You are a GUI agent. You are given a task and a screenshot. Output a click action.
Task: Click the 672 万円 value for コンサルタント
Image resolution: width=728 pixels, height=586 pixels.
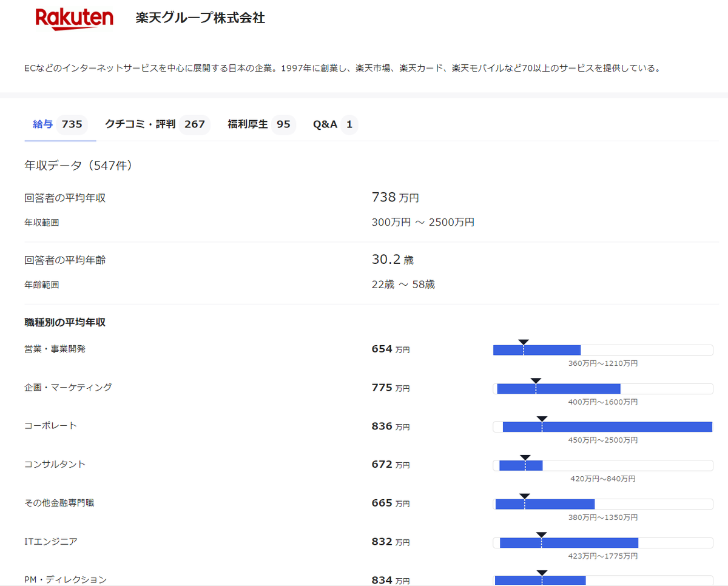pyautogui.click(x=391, y=465)
